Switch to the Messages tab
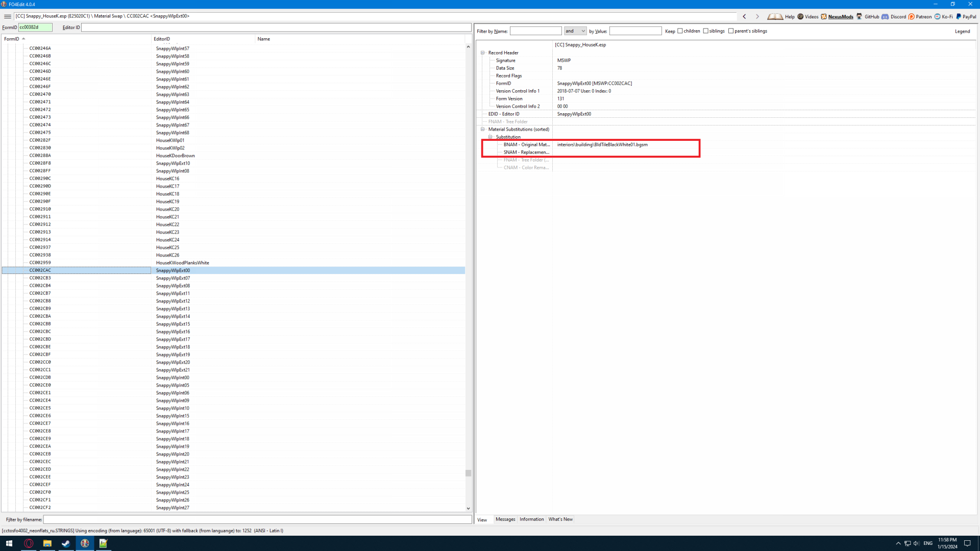 coord(505,519)
